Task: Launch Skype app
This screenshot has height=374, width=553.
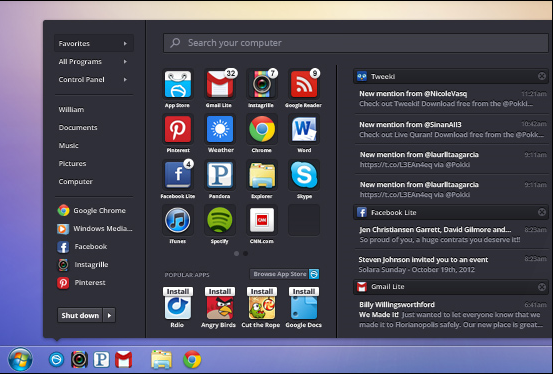Action: (x=304, y=175)
